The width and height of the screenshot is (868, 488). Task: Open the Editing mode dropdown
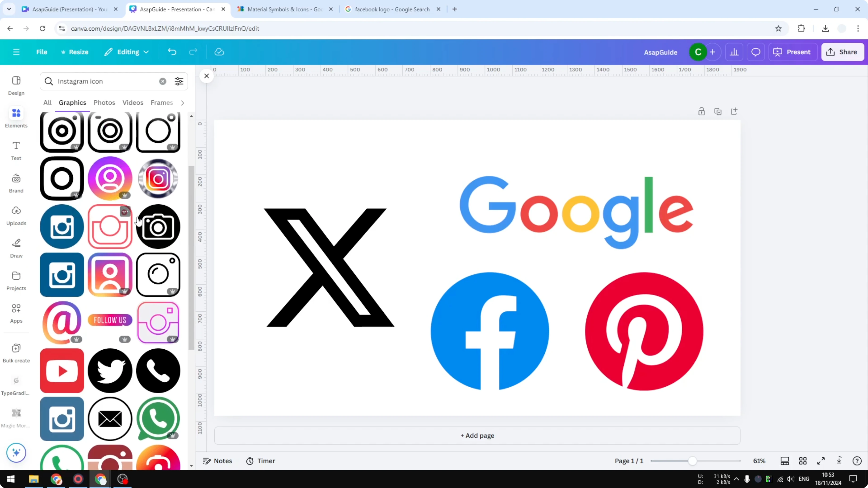point(127,52)
